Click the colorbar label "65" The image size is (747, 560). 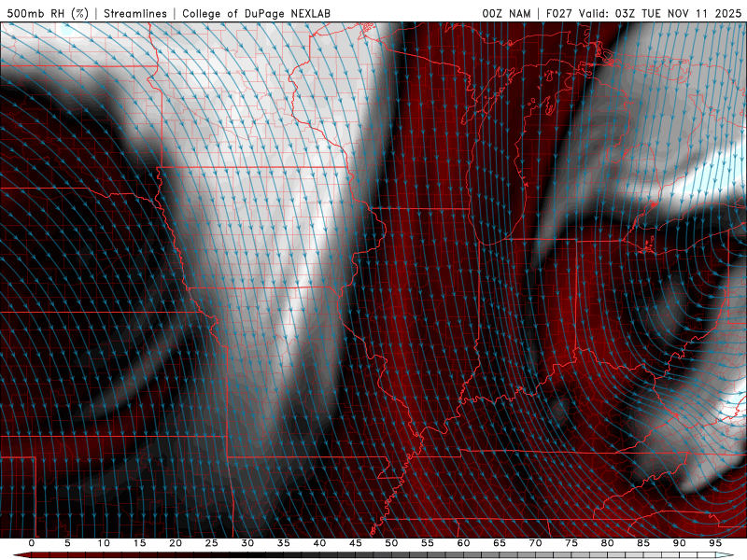click(500, 543)
